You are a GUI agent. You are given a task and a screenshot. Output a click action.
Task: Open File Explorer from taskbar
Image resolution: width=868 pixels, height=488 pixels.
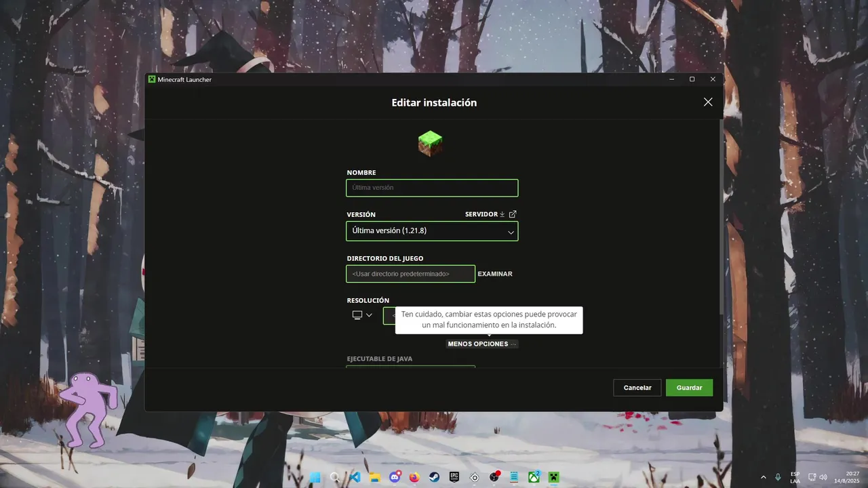(374, 477)
